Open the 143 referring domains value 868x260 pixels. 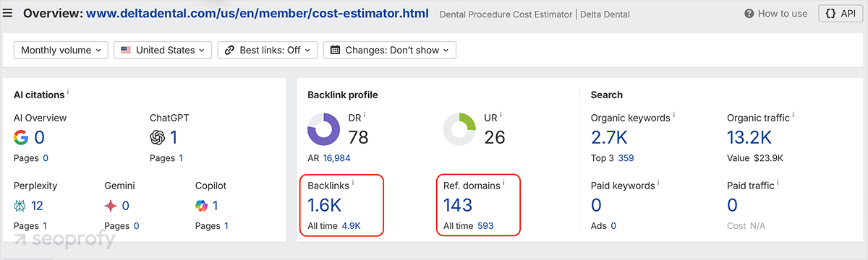(458, 205)
